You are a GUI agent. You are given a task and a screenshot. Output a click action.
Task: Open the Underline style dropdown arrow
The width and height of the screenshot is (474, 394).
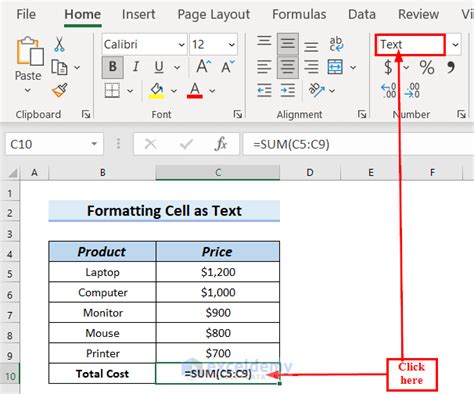point(177,68)
